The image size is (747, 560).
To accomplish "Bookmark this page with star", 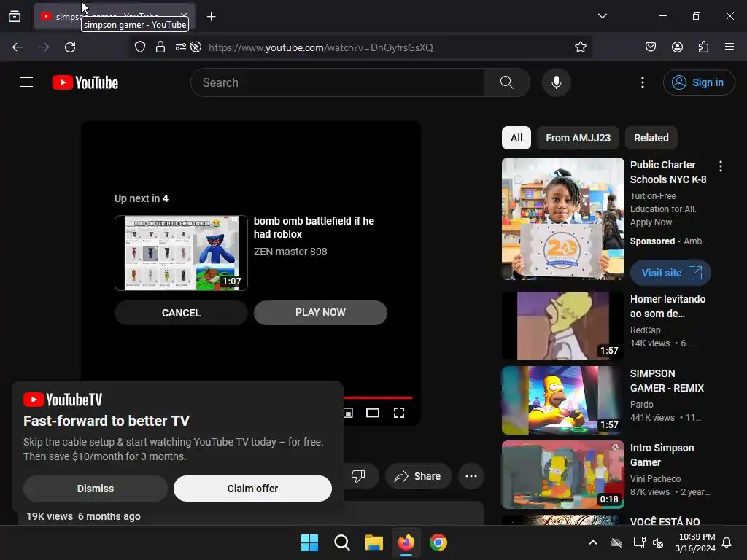I will coord(580,47).
